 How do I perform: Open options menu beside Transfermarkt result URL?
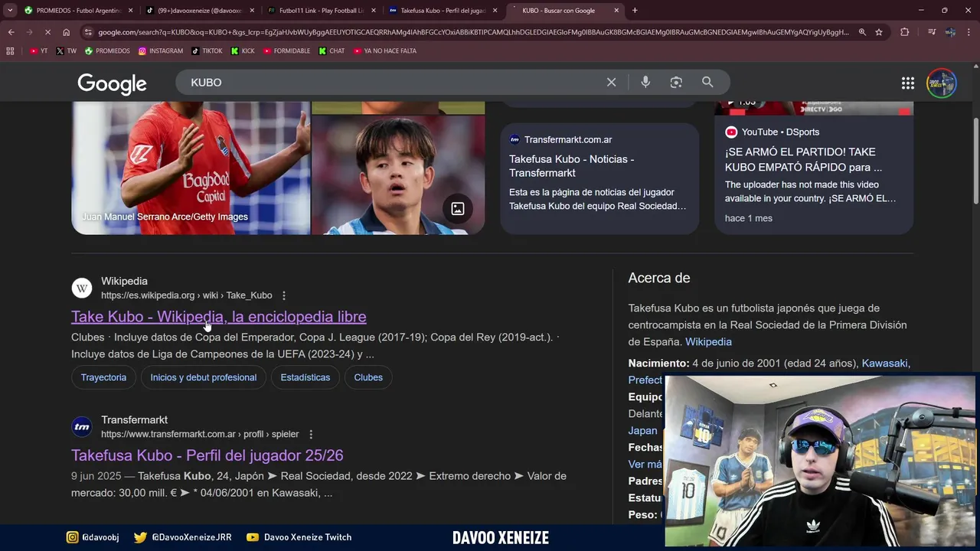pyautogui.click(x=311, y=434)
